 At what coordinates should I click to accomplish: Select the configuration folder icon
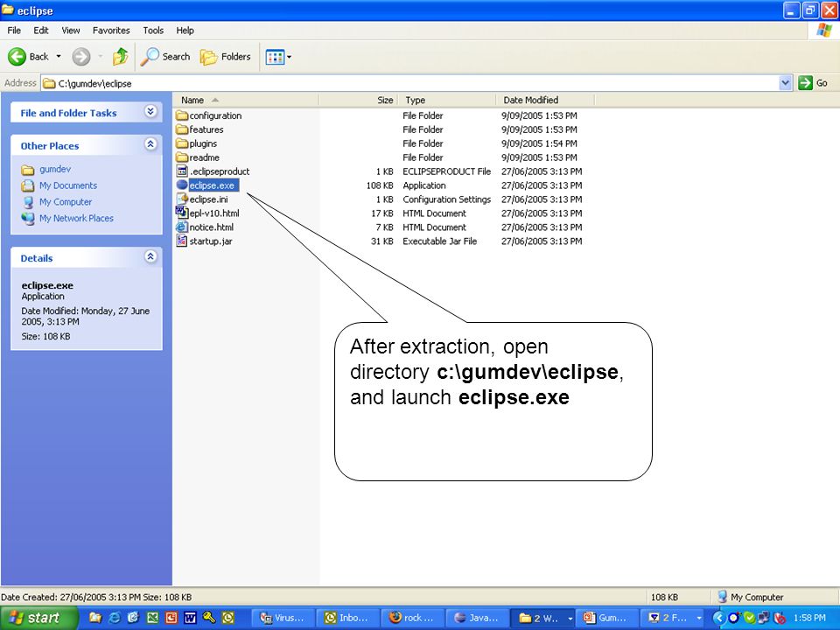[182, 115]
